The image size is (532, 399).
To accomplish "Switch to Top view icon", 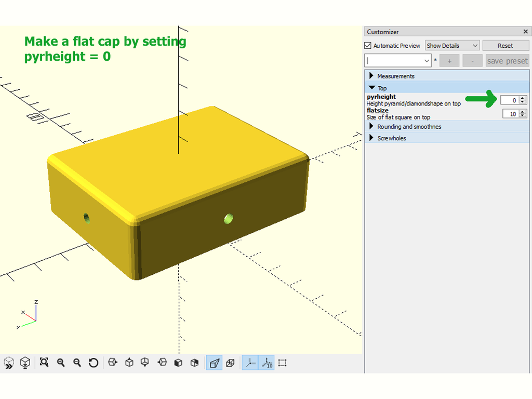I will 129,363.
